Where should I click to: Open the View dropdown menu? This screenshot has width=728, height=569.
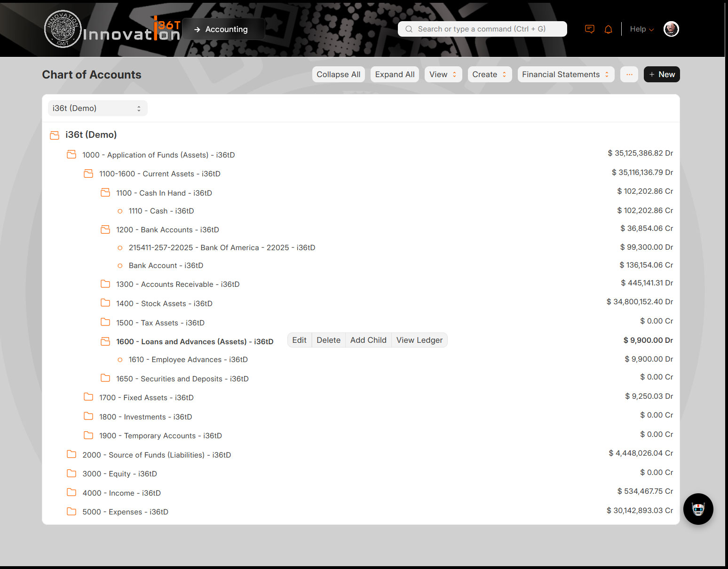pos(443,74)
